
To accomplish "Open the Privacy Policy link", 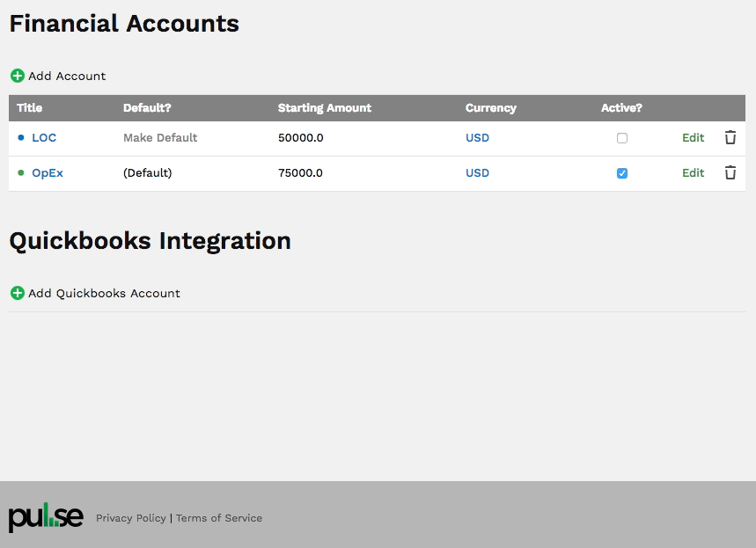I will click(131, 518).
